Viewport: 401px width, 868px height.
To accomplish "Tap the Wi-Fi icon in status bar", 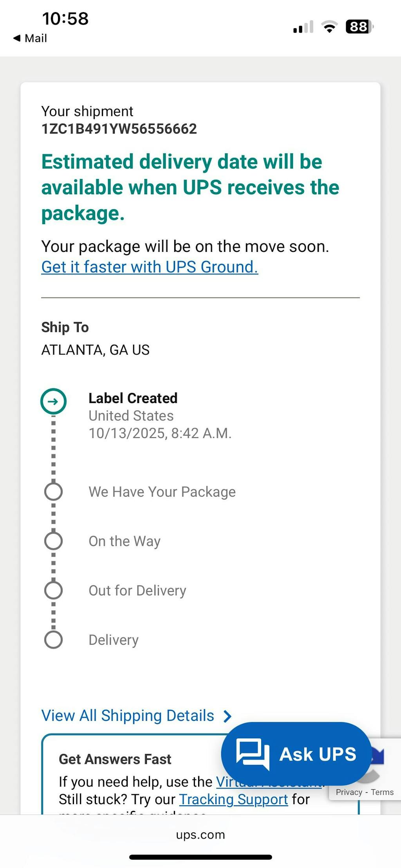I will click(329, 27).
